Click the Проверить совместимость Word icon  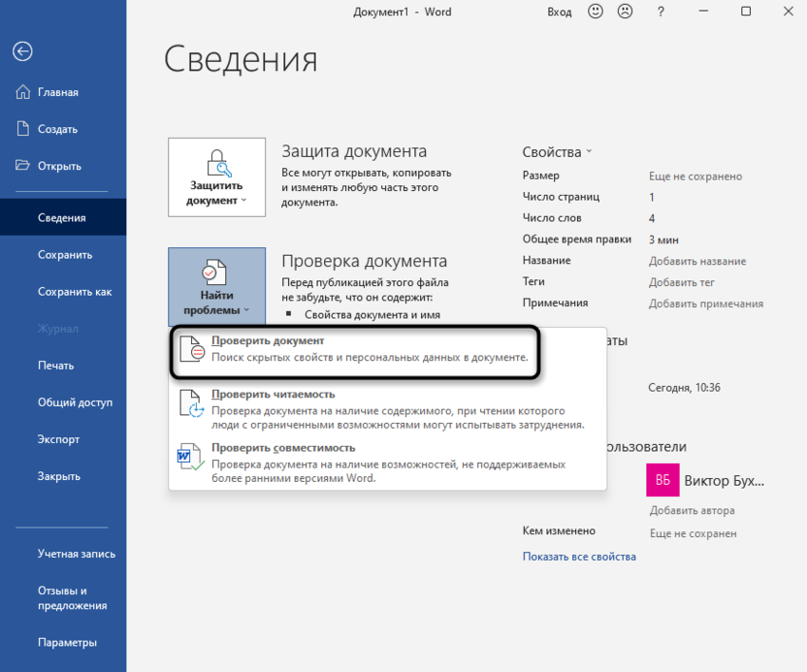191,457
